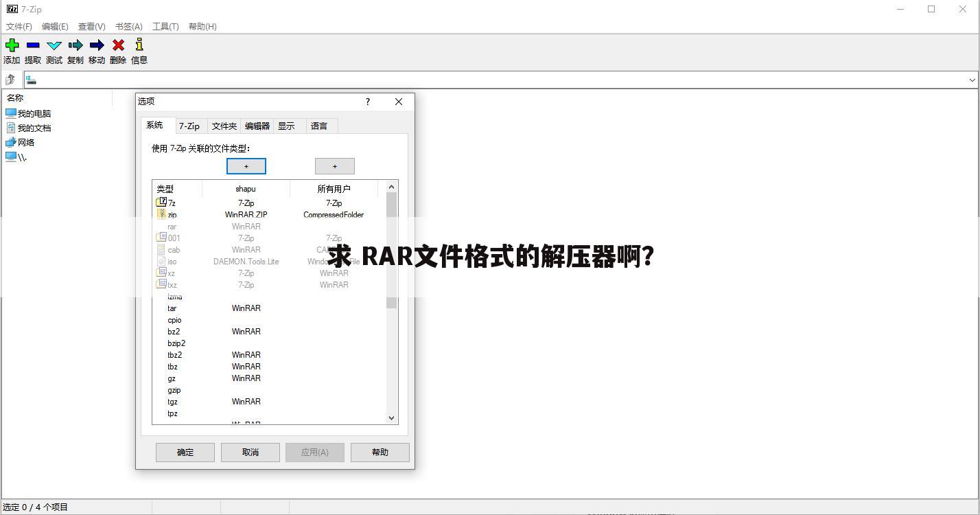Minimize the 7-Zip window
Viewport: 980px width, 515px height.
click(x=900, y=10)
